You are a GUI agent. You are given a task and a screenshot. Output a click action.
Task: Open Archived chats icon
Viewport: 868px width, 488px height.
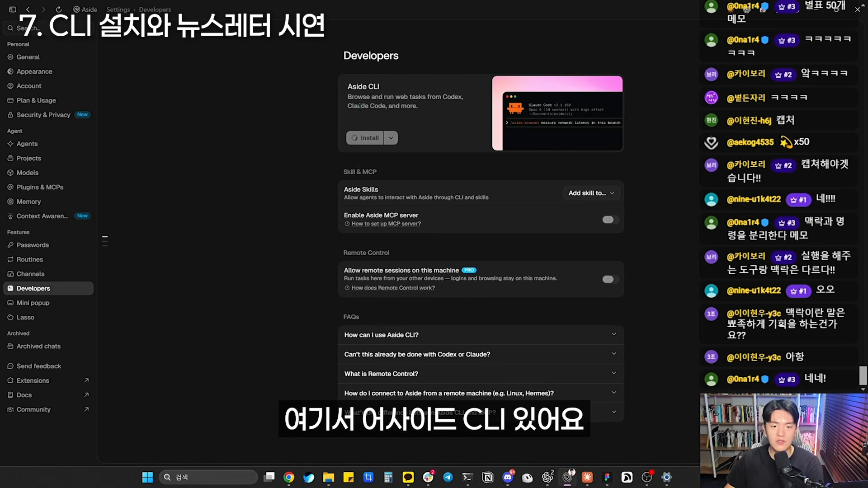10,346
